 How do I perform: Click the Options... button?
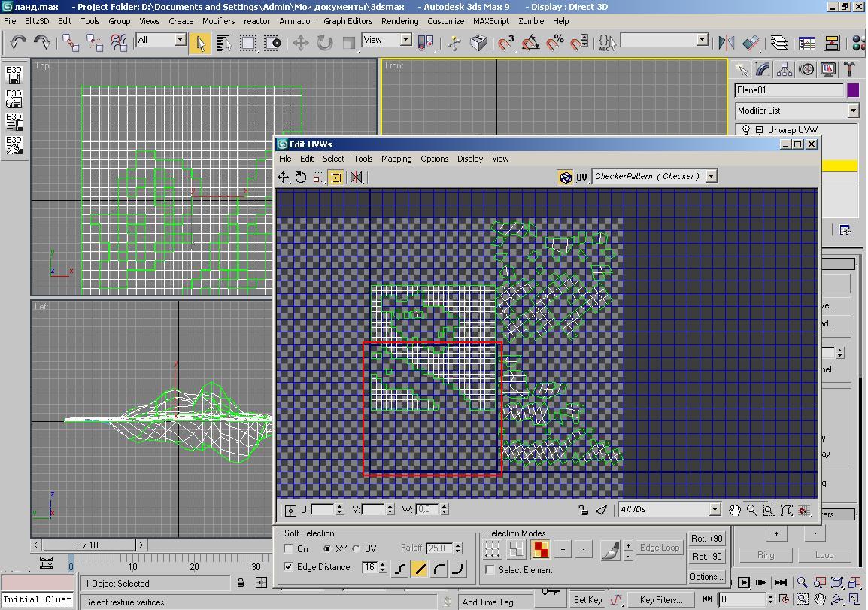click(x=706, y=577)
